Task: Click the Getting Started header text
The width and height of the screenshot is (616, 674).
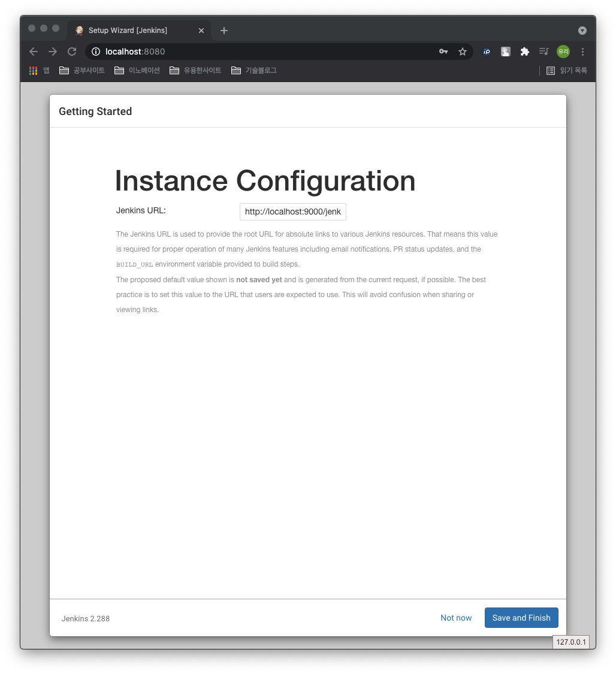Action: (95, 111)
